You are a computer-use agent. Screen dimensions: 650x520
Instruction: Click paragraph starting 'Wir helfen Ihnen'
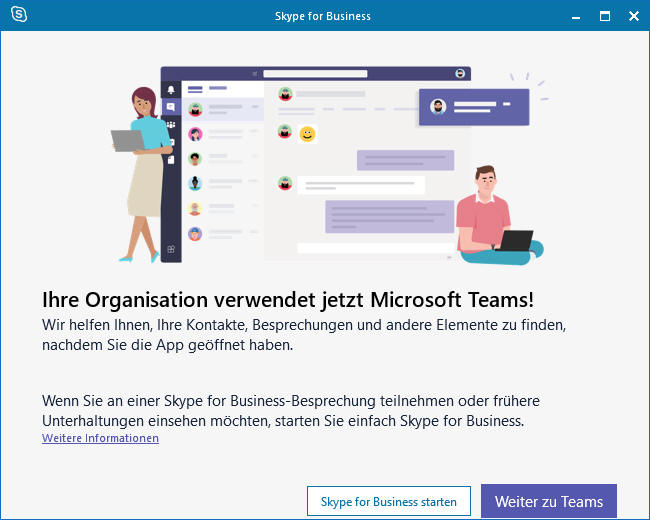coord(304,335)
